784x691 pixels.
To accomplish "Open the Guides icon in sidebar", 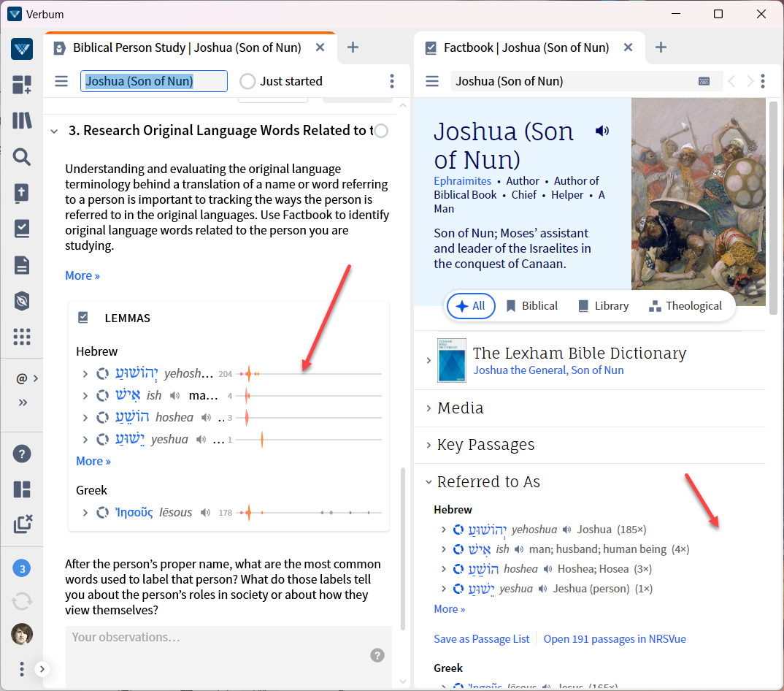I will (22, 193).
